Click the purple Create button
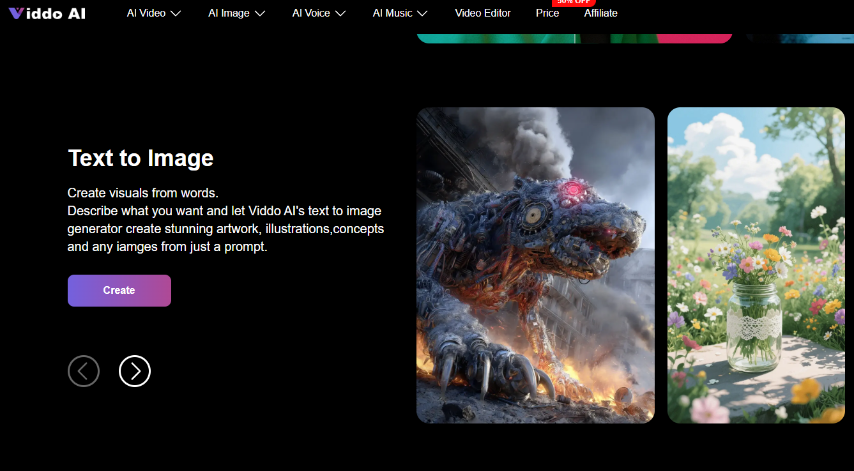The width and height of the screenshot is (854, 471). pos(119,291)
